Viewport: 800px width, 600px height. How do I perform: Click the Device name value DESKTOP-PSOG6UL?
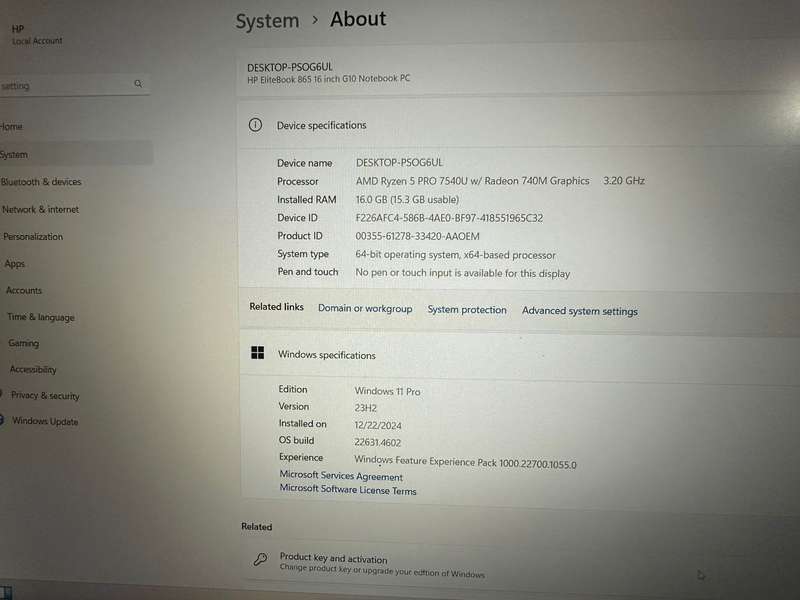[x=399, y=163]
